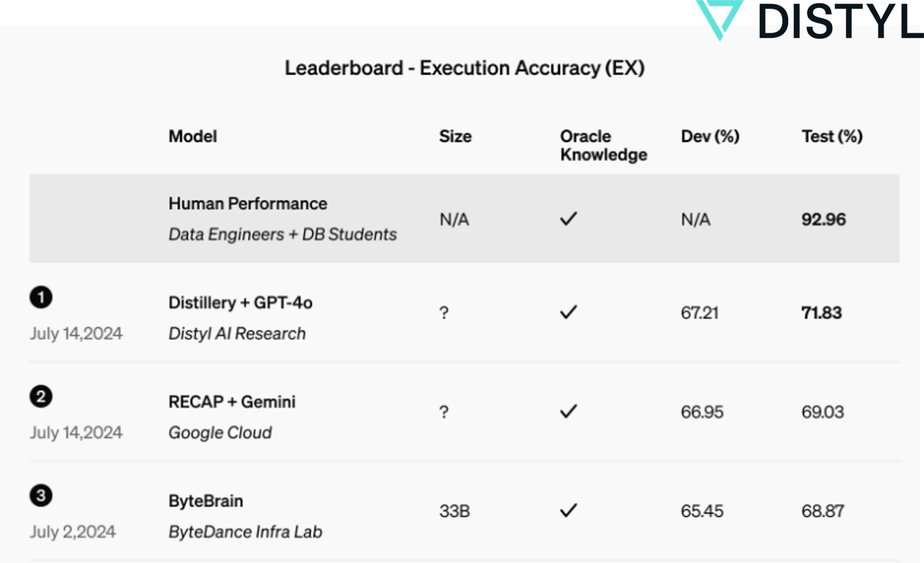Select the Oracle Knowledge column header

pos(604,145)
